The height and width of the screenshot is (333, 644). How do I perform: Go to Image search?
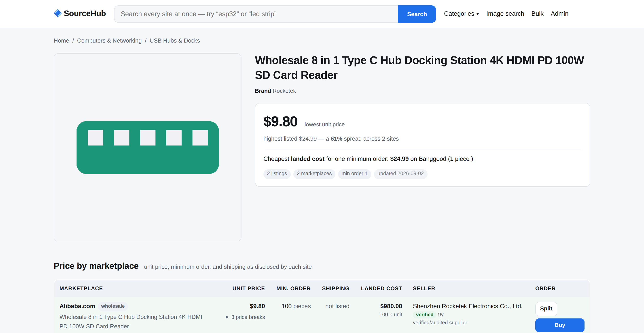(505, 14)
